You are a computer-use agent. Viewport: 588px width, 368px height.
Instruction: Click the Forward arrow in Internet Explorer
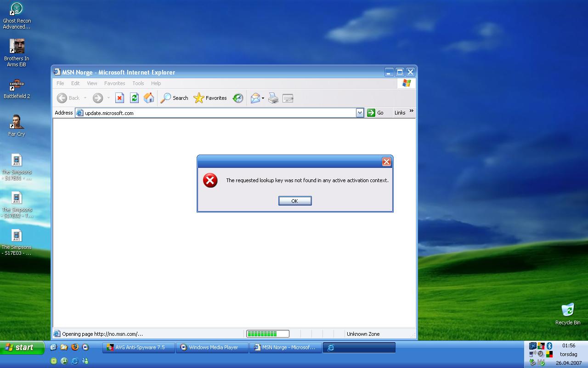pyautogui.click(x=97, y=98)
